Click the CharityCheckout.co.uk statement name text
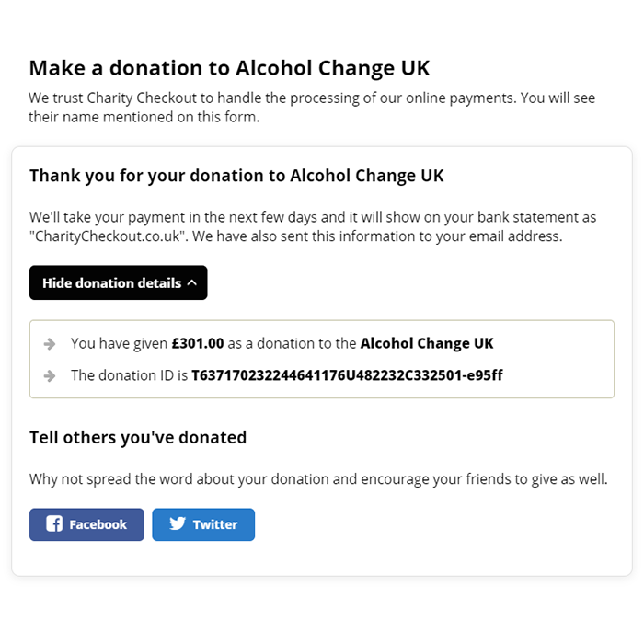Image resolution: width=644 pixels, height=644 pixels. [109, 236]
